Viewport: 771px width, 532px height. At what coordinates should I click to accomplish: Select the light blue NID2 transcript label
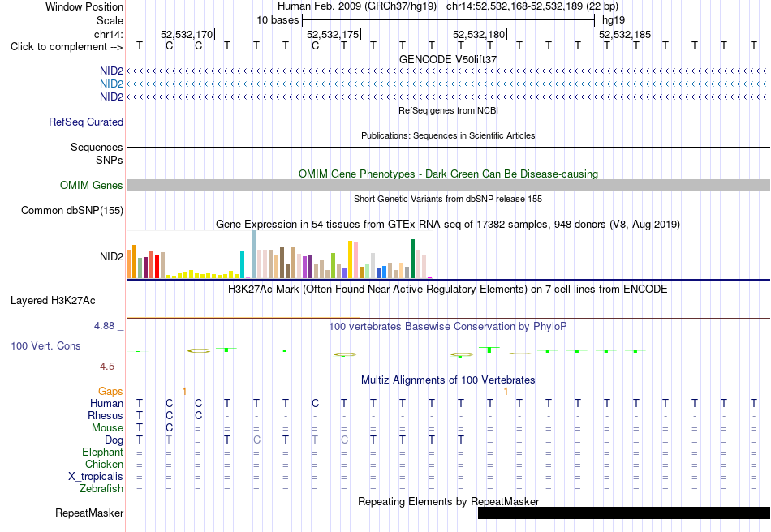point(111,84)
